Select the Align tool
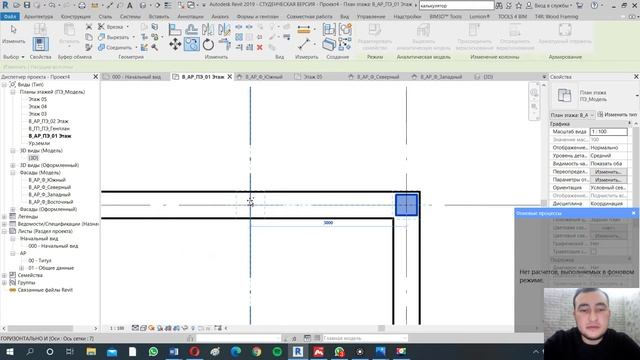 click(175, 29)
